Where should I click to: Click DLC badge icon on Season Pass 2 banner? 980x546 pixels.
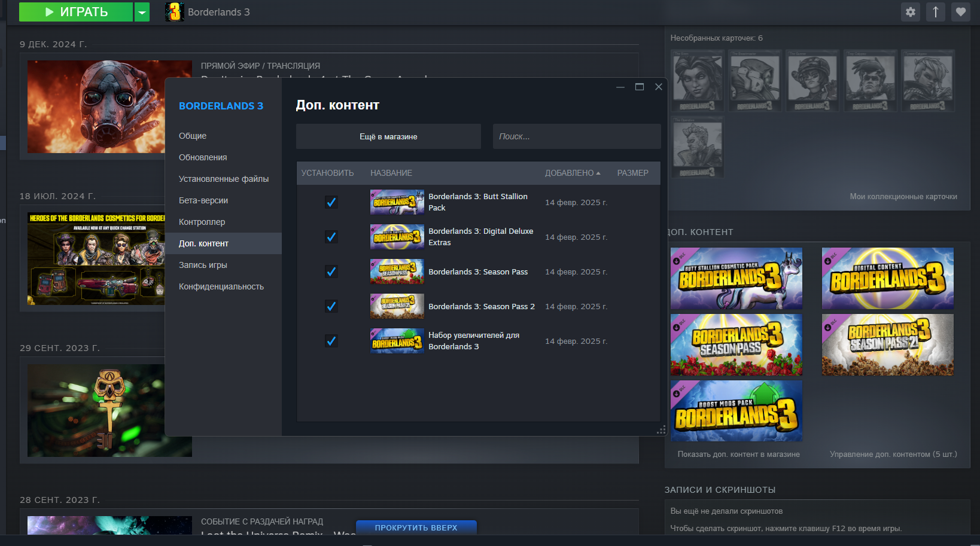[x=828, y=327]
